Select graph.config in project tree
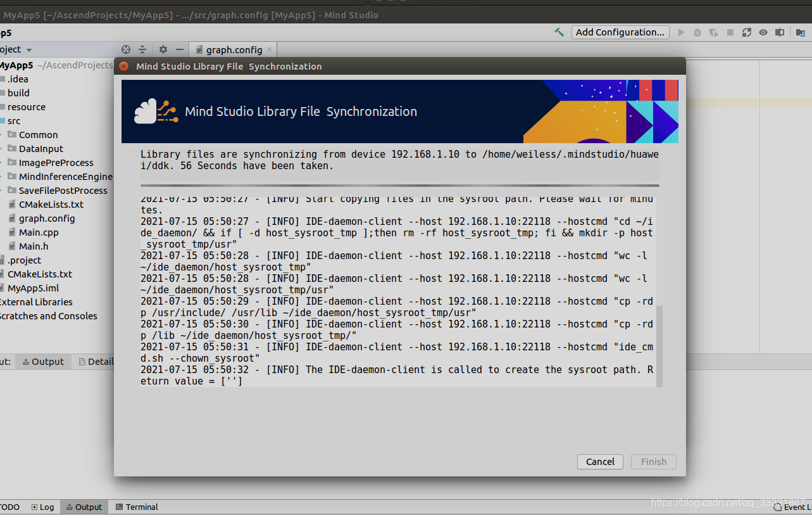This screenshot has height=515, width=812. pyautogui.click(x=47, y=219)
